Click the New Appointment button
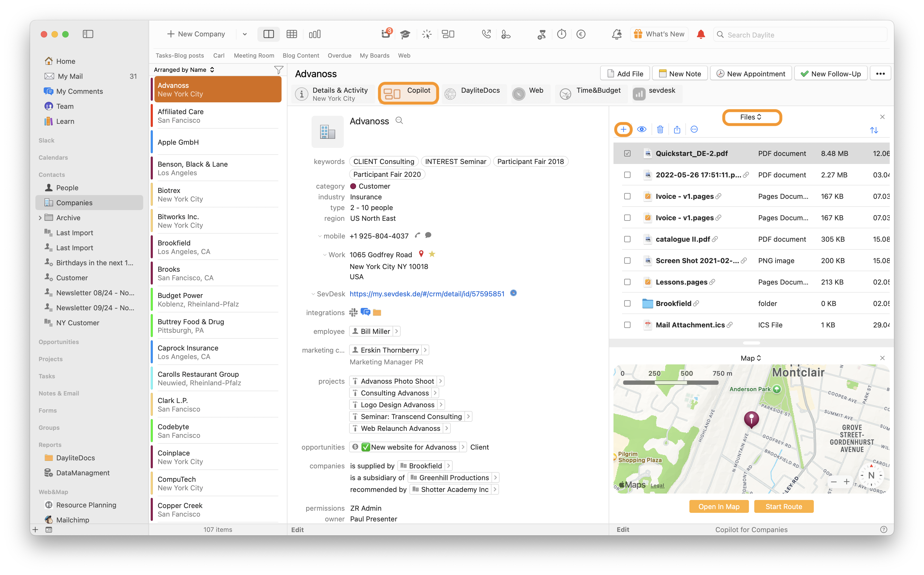Image resolution: width=924 pixels, height=575 pixels. click(751, 74)
